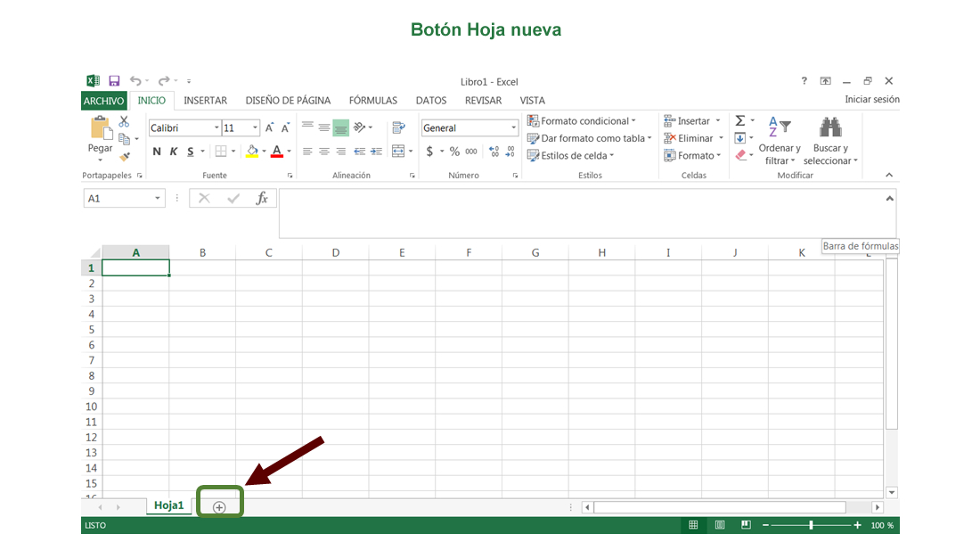
Task: Align text to the middle vertically
Action: [x=323, y=127]
